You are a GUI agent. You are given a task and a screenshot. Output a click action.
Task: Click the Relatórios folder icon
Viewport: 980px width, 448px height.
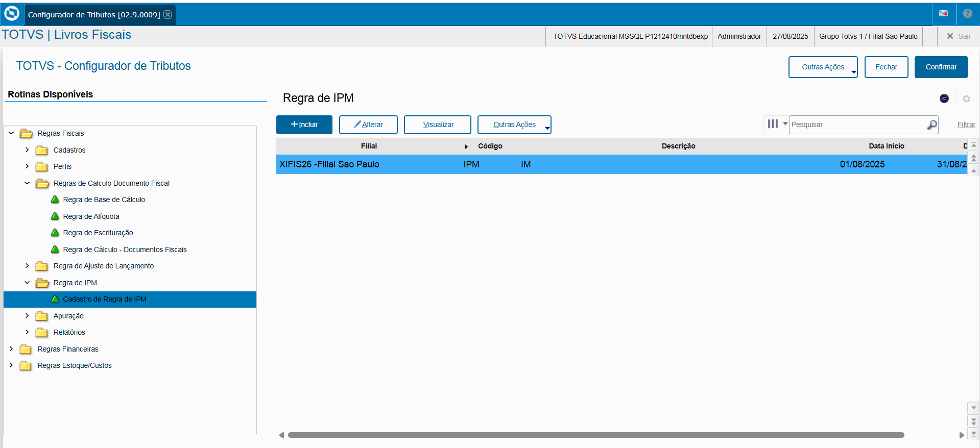[42, 333]
